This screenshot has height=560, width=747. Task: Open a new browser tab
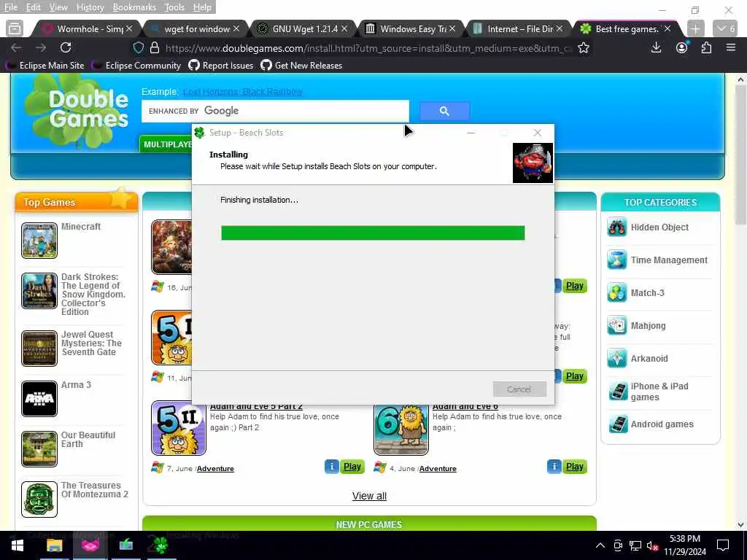(695, 29)
